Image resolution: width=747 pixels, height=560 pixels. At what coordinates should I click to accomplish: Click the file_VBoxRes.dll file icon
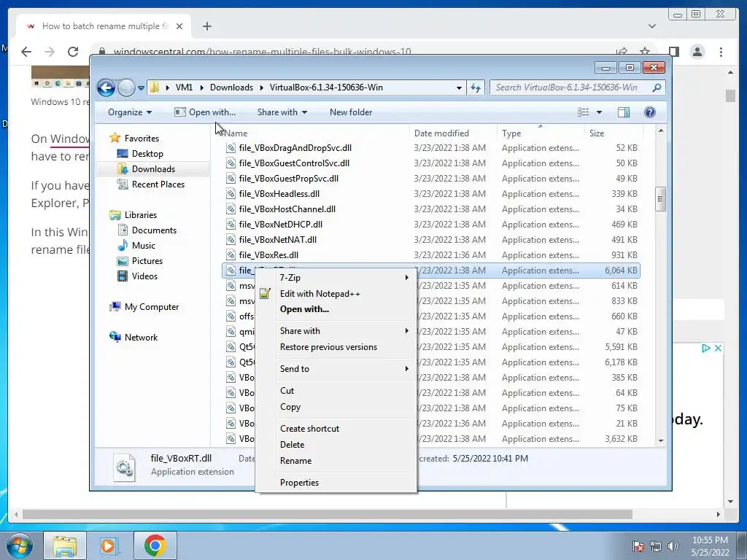231,254
